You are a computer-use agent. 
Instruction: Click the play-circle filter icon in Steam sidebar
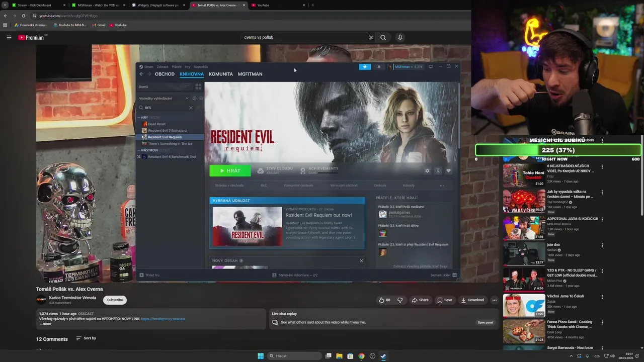pyautogui.click(x=200, y=98)
